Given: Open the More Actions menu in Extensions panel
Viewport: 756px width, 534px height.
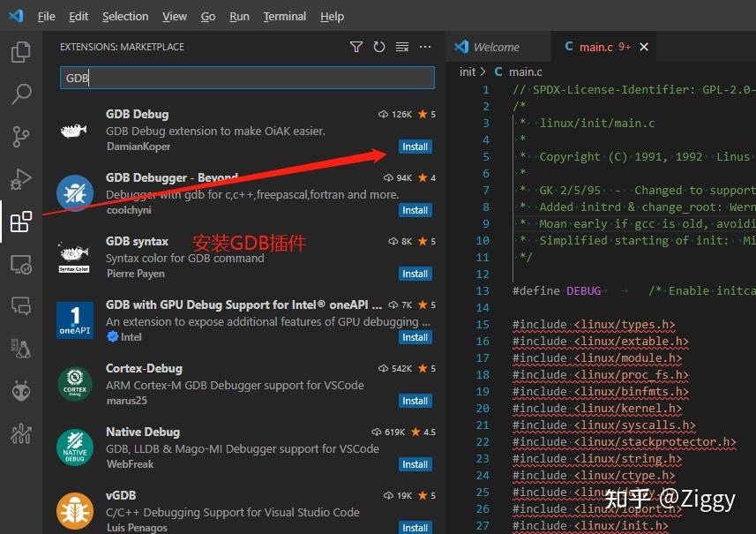Looking at the screenshot, I should click(424, 47).
